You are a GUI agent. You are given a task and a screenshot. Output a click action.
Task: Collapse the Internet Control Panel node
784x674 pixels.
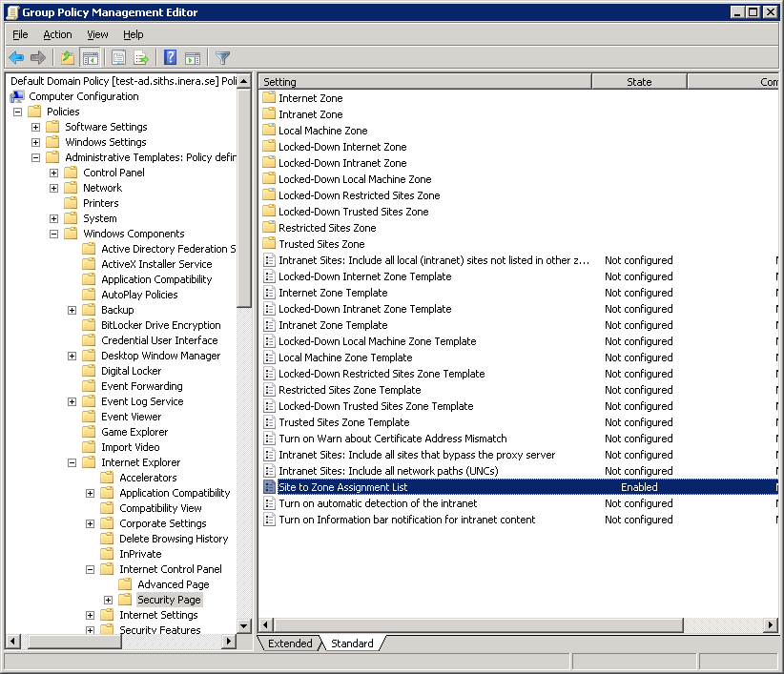click(90, 569)
